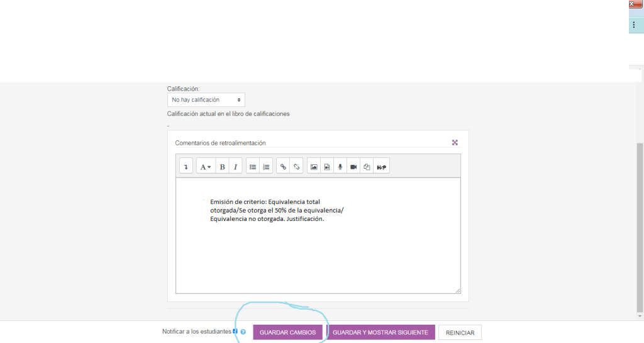Open paragraph styles dropdown in editor

[x=205, y=167]
